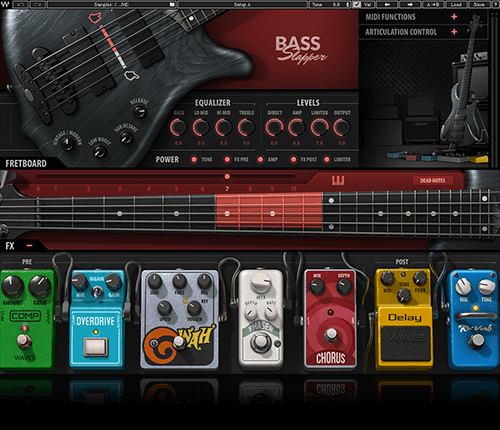
Task: Go to previous preset with left arrow
Action: tap(388, 4)
